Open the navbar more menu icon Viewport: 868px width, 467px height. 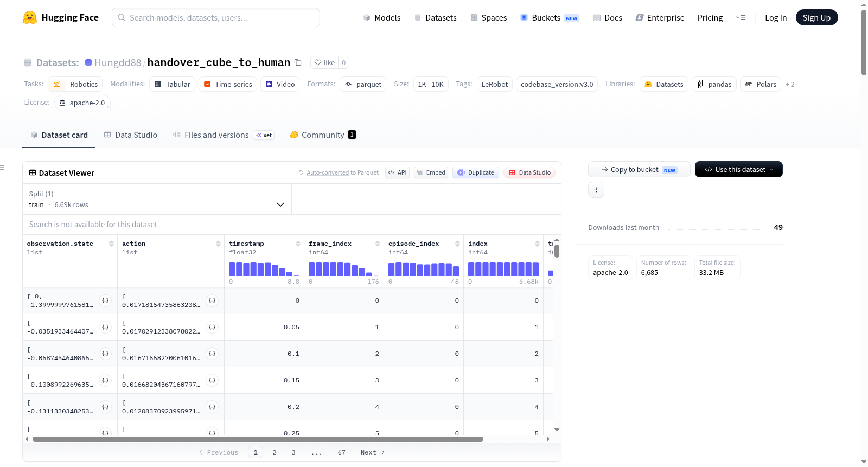pos(741,17)
